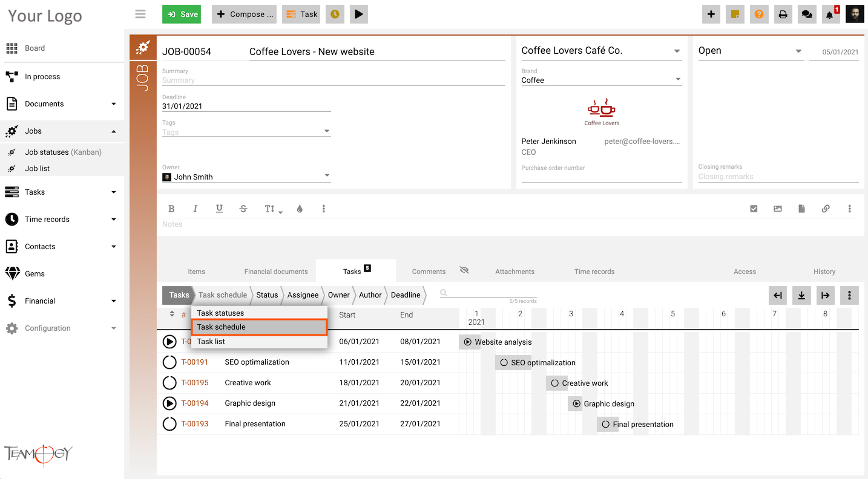This screenshot has width=868, height=479.
Task: Open tasks view more options dots
Action: pyautogui.click(x=849, y=295)
